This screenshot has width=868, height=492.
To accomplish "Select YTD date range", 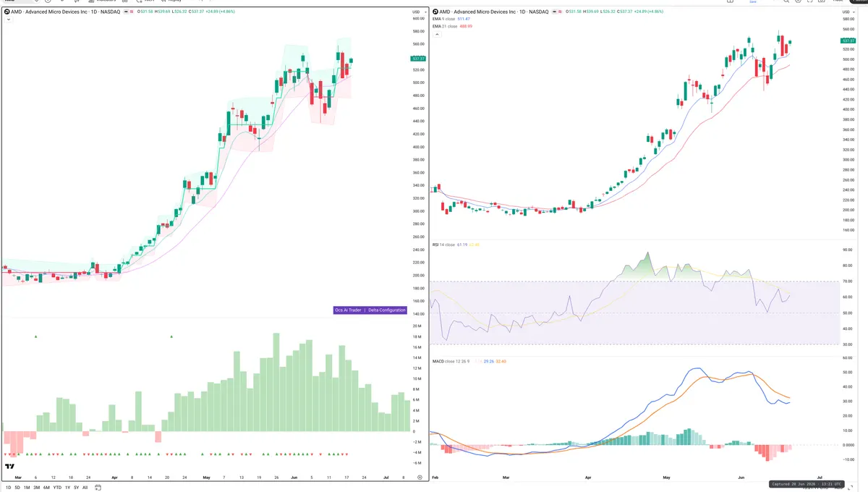I will tap(57, 488).
